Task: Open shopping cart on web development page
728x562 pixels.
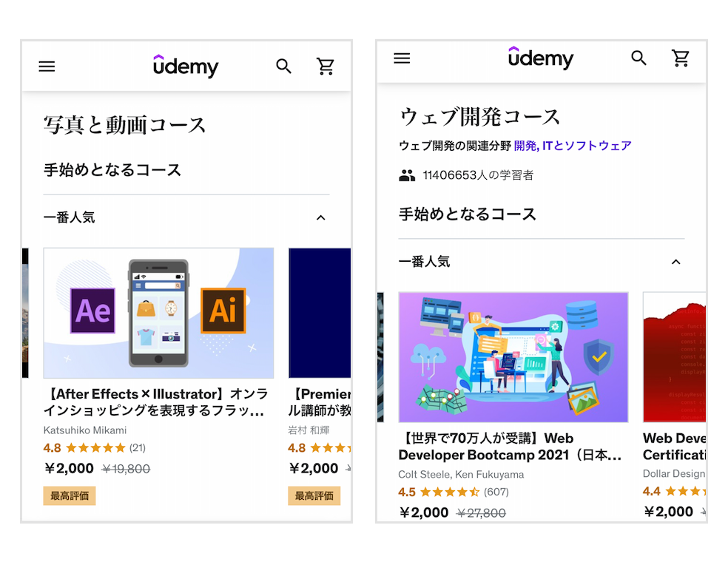Action: tap(681, 58)
